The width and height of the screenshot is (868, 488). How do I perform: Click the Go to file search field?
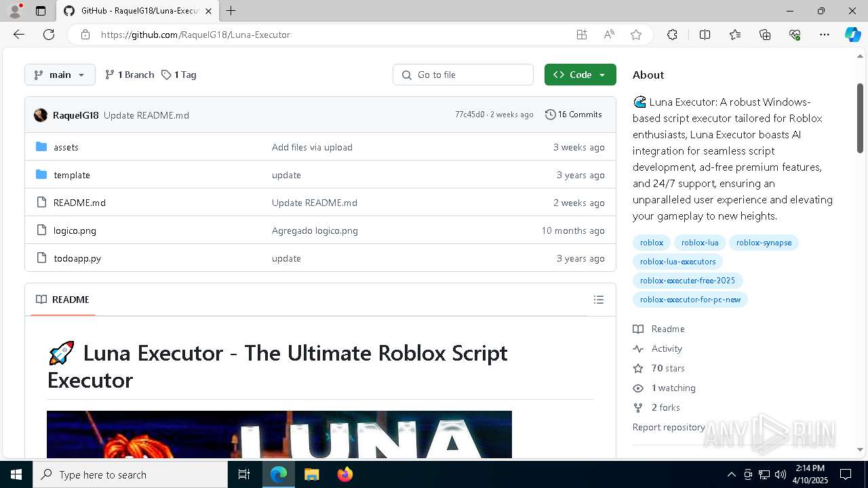(x=463, y=75)
